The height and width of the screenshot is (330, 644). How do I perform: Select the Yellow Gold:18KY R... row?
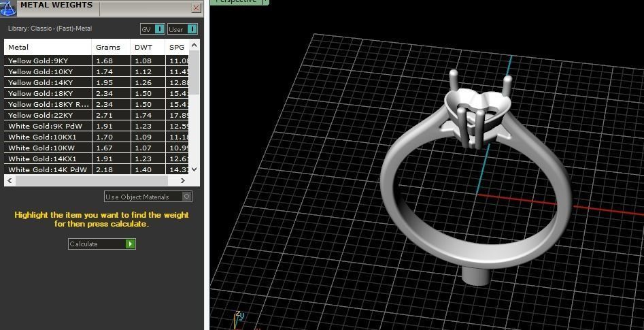pos(97,104)
